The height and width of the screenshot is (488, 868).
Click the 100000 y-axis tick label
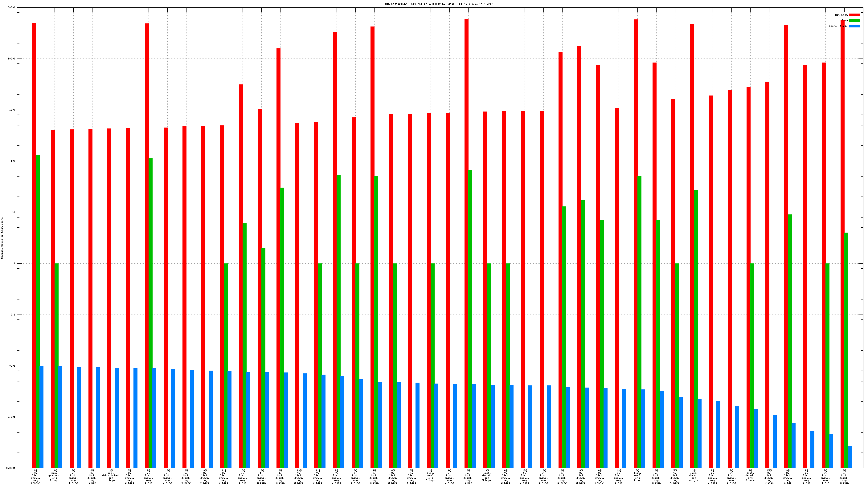11,8
